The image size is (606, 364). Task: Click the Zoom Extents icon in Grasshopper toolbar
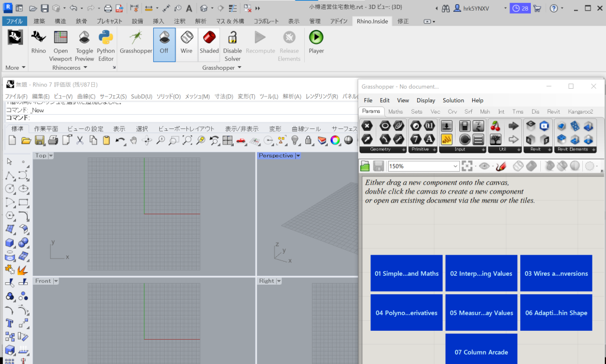tap(467, 166)
